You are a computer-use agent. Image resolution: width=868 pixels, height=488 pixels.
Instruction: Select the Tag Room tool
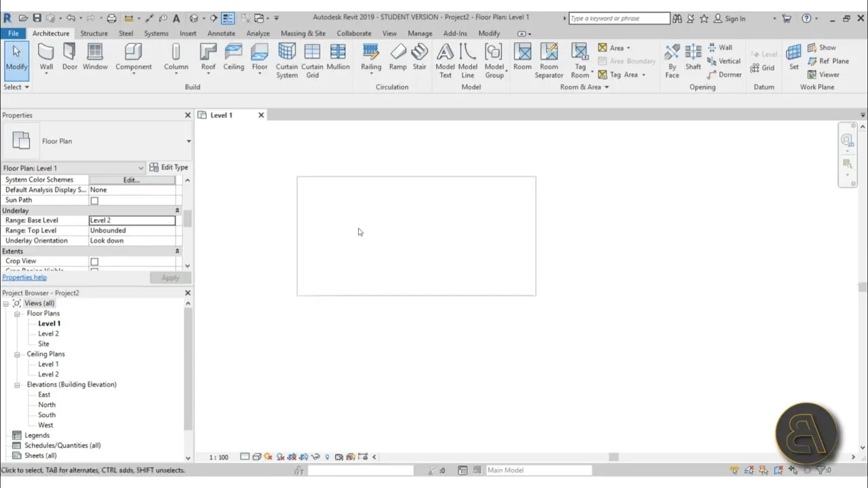pos(580,61)
